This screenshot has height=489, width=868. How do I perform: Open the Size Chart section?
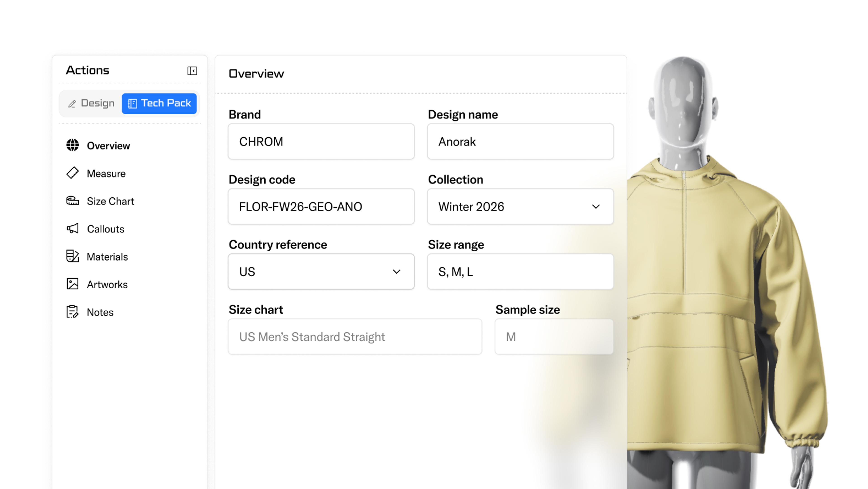pos(110,201)
